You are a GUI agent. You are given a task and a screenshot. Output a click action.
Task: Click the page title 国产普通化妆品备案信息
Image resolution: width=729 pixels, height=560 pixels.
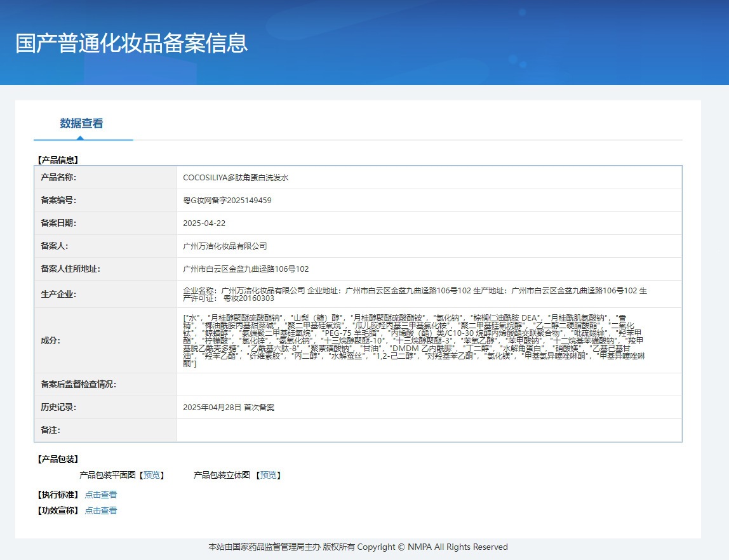click(x=131, y=43)
